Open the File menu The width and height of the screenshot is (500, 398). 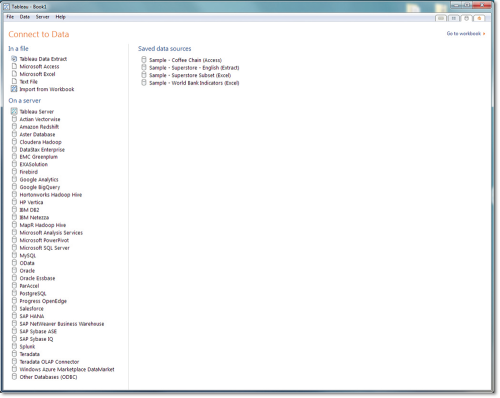[x=10, y=17]
